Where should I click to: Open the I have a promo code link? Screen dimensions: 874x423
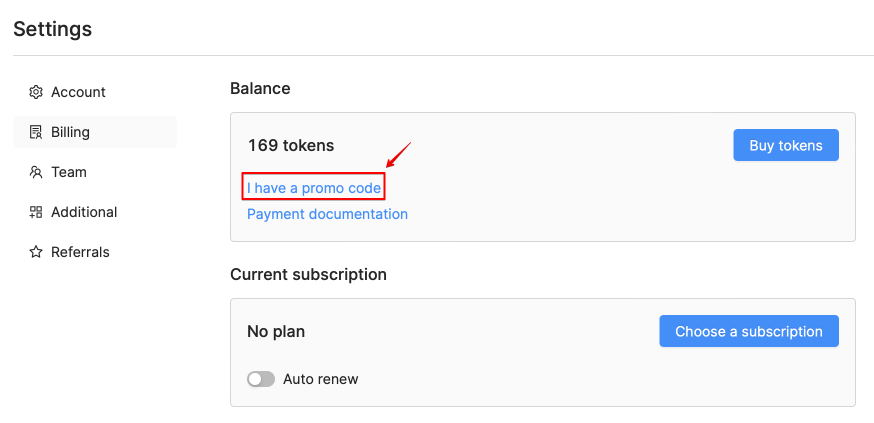tap(314, 188)
